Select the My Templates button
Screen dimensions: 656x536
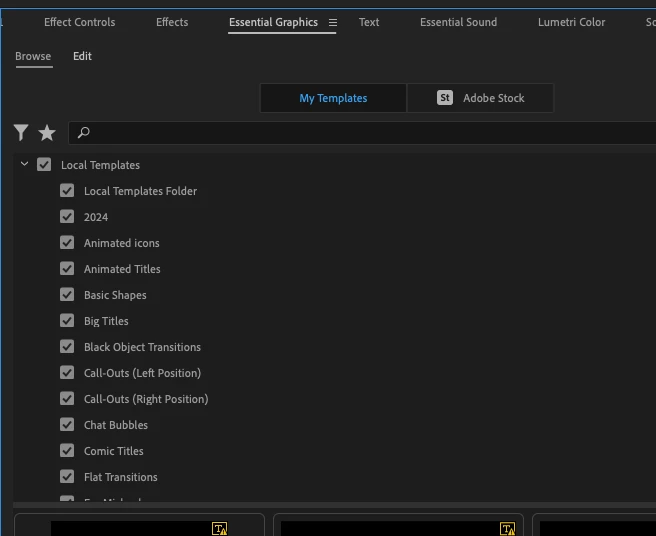click(333, 98)
